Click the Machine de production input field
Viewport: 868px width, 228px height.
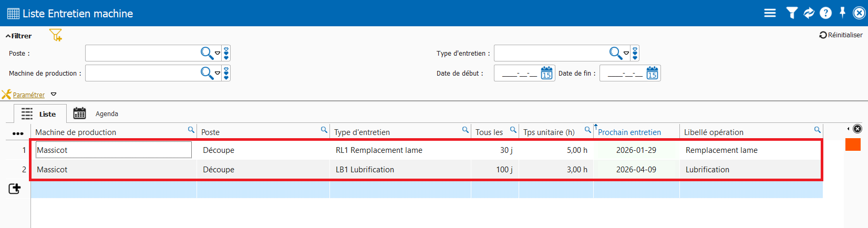point(141,73)
